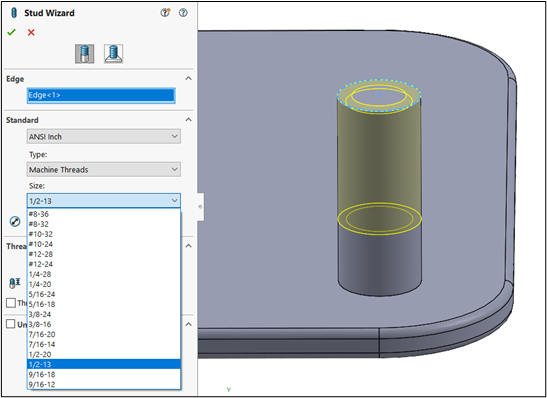Screen dimensions: 547x398
Task: Pick size 3/8-16 in list
Action: click(x=104, y=324)
